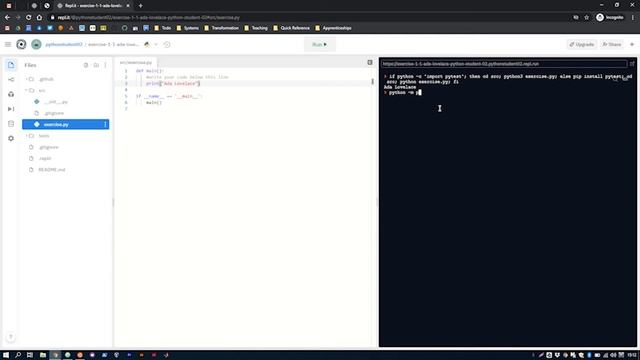Select the exercise.py file
Screen dimensions: 640x360
pyautogui.click(x=65, y=124)
